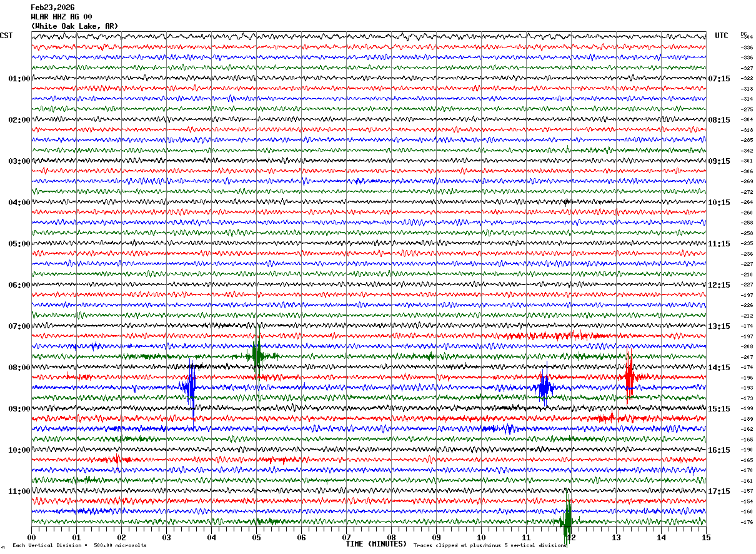The image size is (756, 554).
Task: Click the Each Vertical Division scale note
Action: point(79,546)
